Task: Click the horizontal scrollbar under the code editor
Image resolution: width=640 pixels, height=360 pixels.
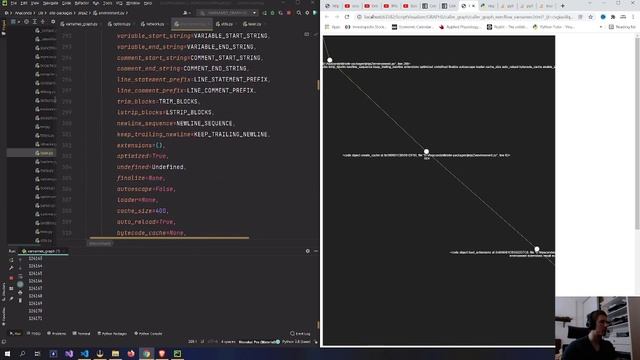Action: pos(169,238)
